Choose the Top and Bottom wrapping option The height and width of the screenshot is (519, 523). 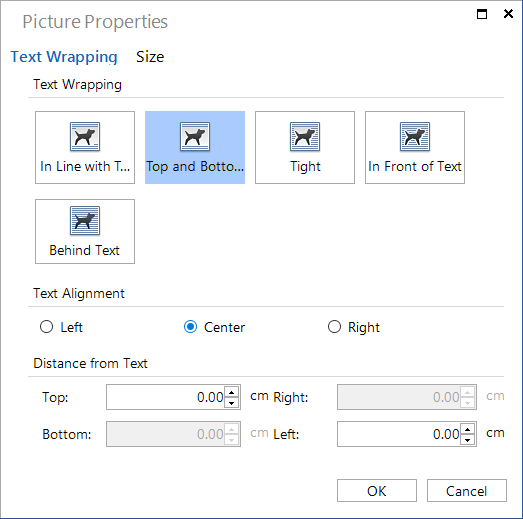[x=195, y=147]
